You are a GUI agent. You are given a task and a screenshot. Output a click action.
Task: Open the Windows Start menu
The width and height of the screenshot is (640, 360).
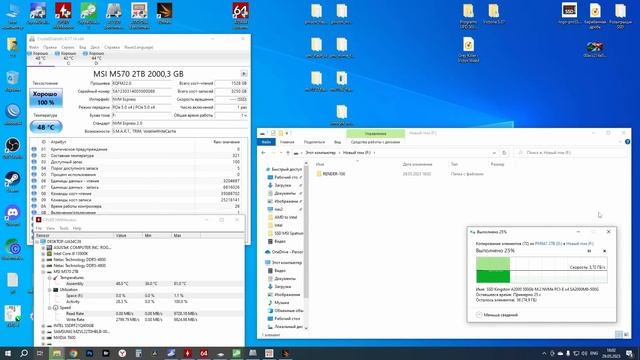(8, 353)
